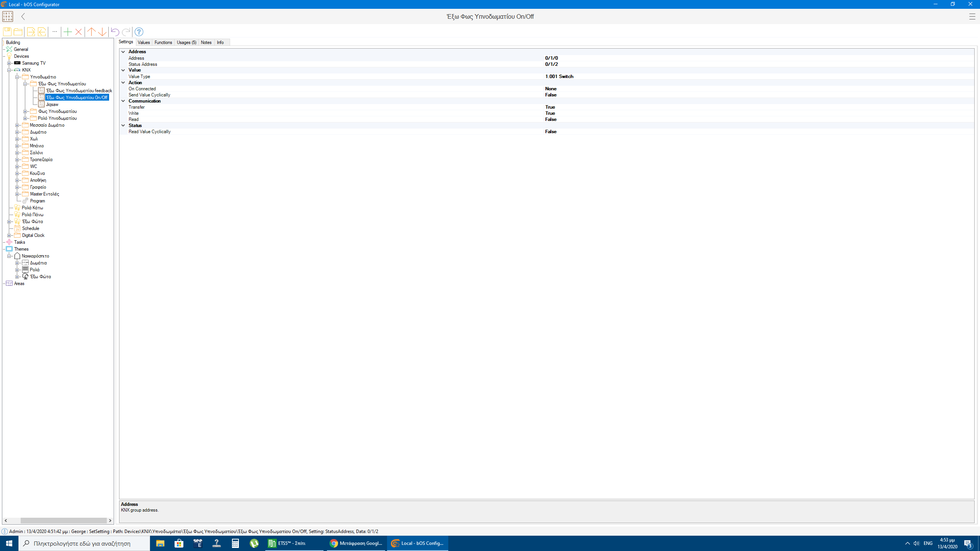This screenshot has width=980, height=551.
Task: Expand the Μεσσαίο Δωμάτιο folder
Action: click(x=17, y=125)
